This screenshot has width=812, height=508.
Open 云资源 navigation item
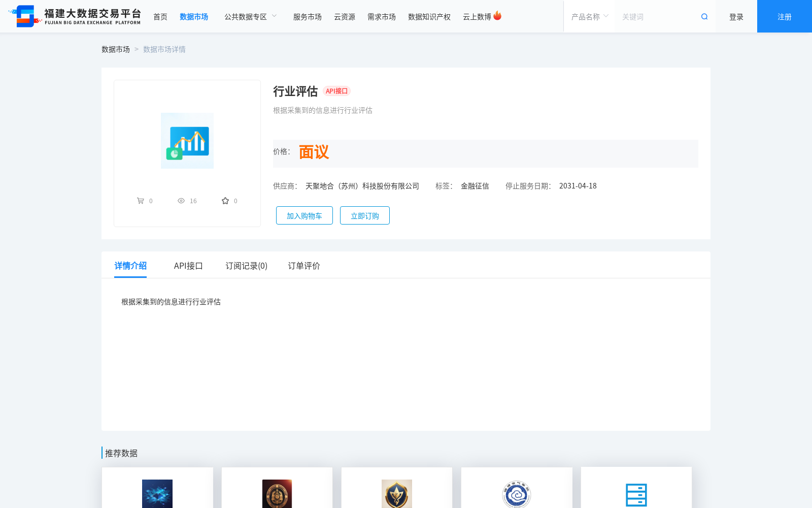345,17
